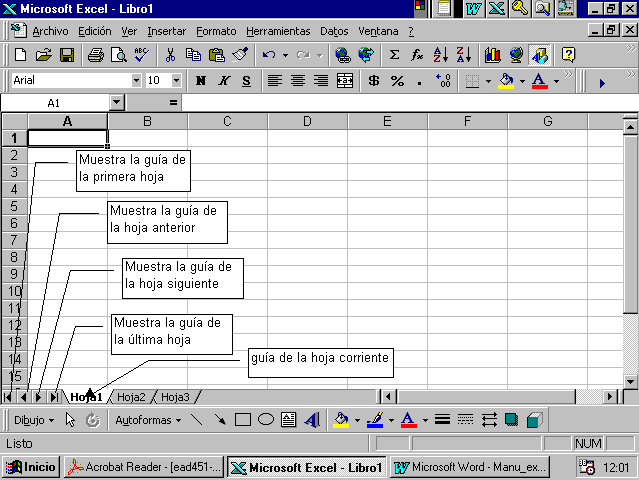Click the AutoSum sigma icon
The width and height of the screenshot is (639, 480).
pos(394,55)
